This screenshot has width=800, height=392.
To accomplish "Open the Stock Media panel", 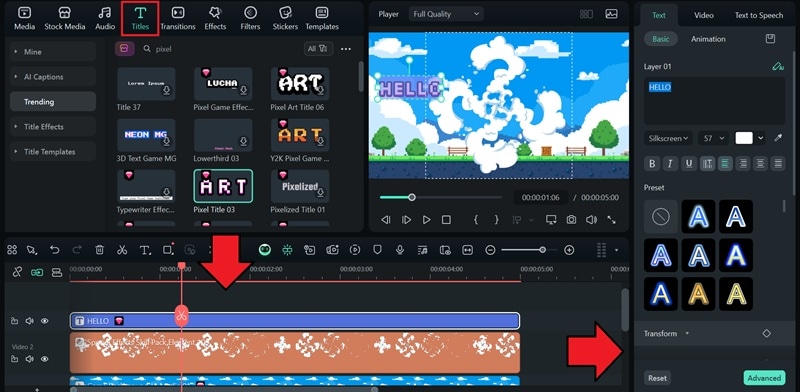I will 65,19.
